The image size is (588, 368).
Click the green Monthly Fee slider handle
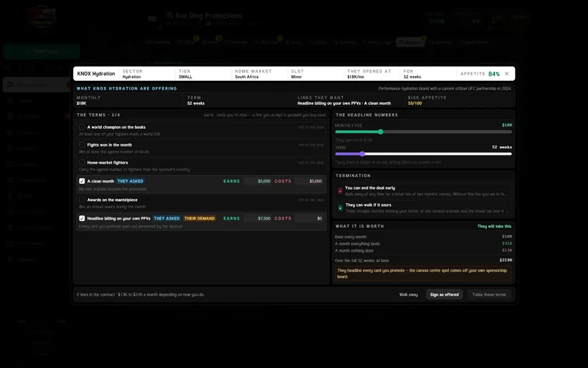(x=381, y=131)
